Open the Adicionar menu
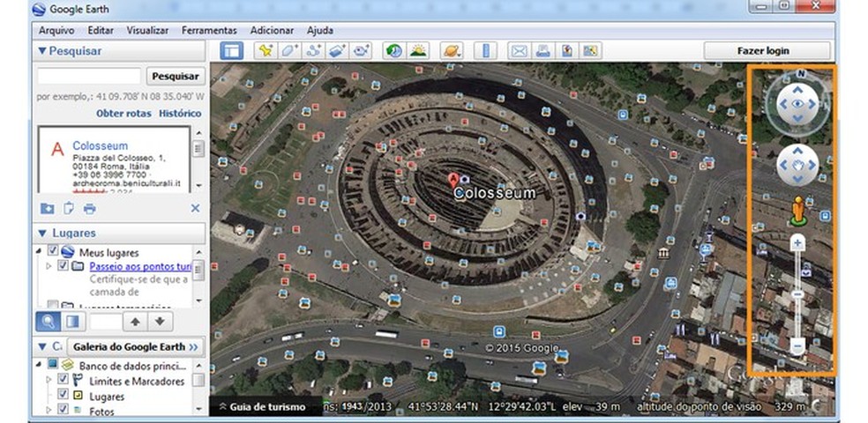868x423 pixels. (272, 31)
